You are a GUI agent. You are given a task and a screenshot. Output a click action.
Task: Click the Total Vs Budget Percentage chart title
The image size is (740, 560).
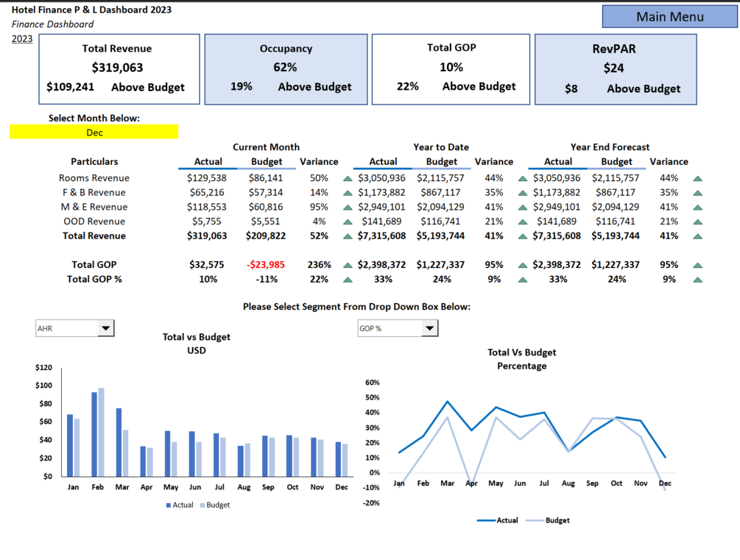click(x=522, y=359)
